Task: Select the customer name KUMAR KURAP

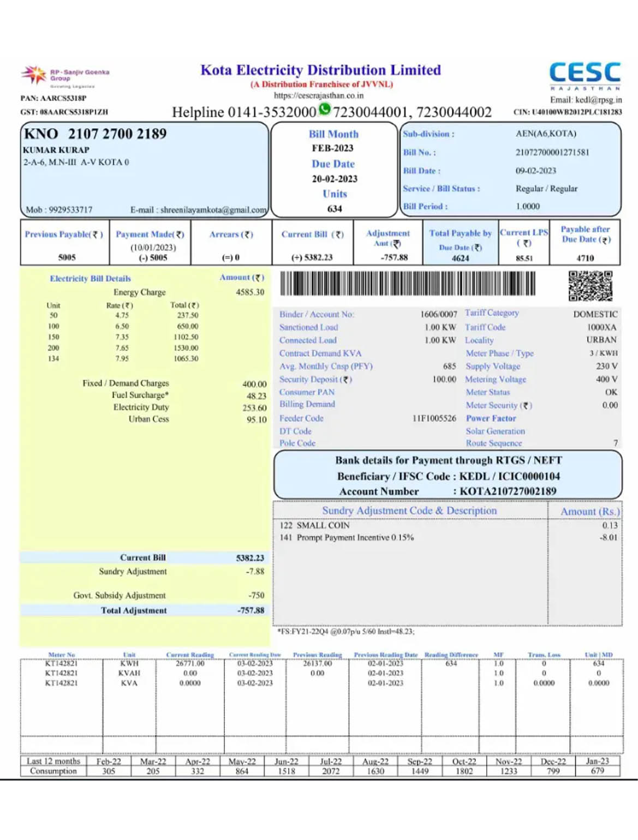Action: click(x=56, y=150)
